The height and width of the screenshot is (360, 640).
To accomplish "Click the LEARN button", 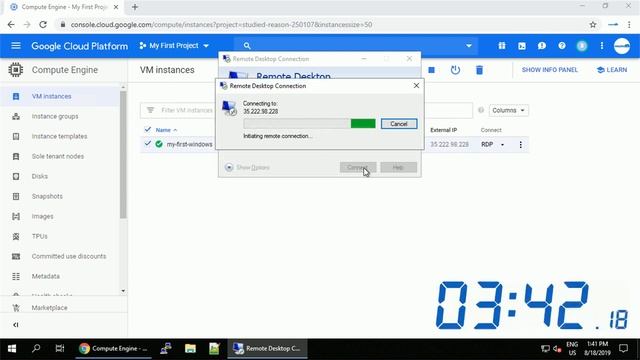I will click(612, 70).
